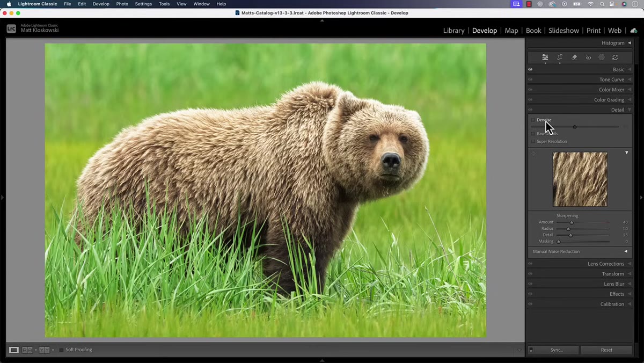Expand the Histogram panel
This screenshot has height=363, width=644.
tap(630, 43)
